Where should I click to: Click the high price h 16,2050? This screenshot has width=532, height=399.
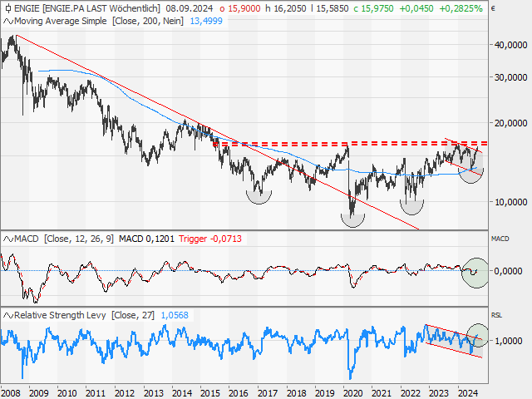click(286, 8)
